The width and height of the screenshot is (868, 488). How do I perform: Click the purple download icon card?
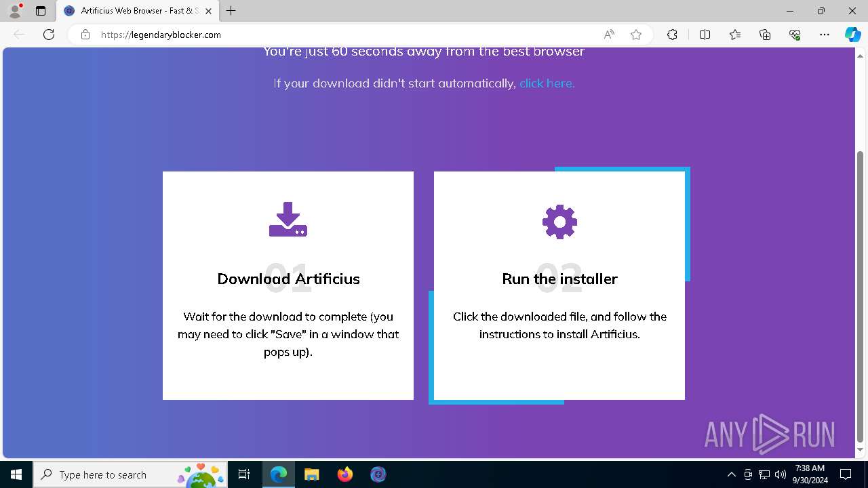[x=288, y=220]
